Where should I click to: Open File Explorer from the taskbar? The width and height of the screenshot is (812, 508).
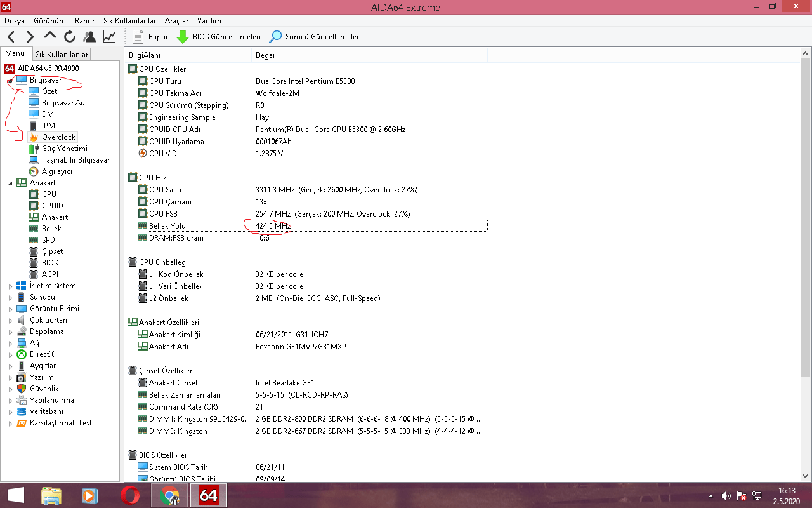click(51, 495)
